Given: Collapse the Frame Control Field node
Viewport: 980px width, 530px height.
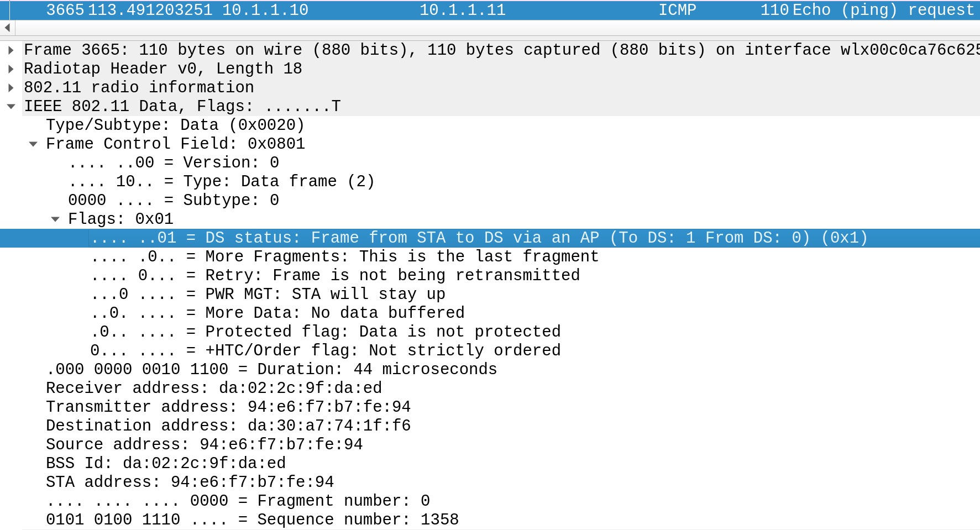Looking at the screenshot, I should tap(33, 144).
